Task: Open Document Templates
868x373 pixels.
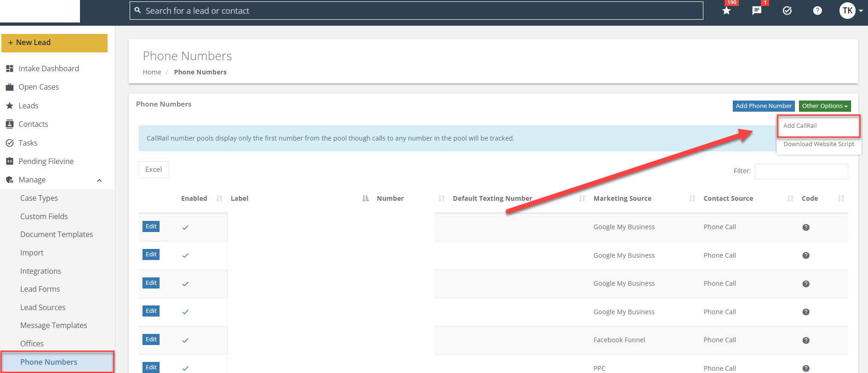Action: coord(57,234)
